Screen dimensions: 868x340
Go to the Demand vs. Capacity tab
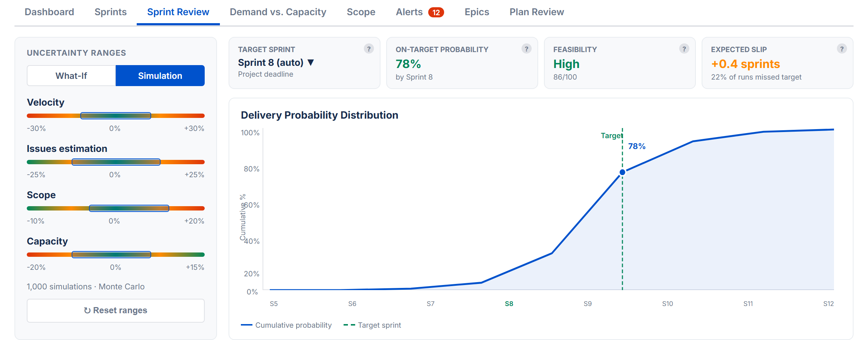point(278,12)
